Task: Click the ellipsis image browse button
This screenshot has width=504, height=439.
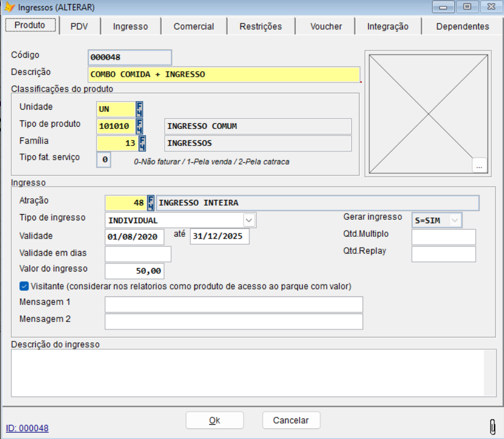Action: click(x=480, y=165)
